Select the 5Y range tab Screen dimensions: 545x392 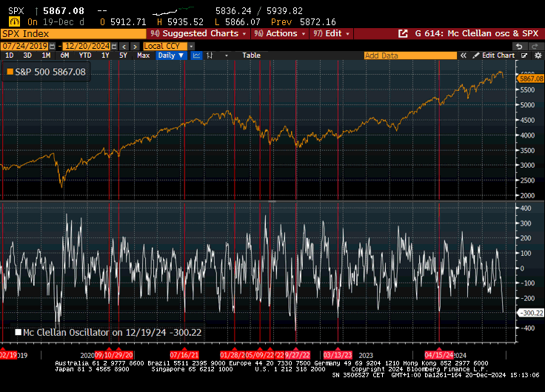coord(123,55)
